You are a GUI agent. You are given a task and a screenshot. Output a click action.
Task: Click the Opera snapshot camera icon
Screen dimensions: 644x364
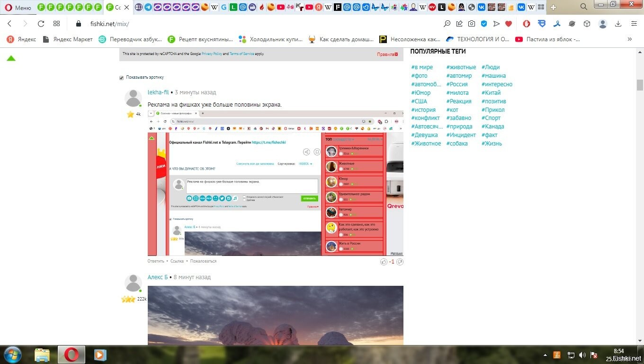coord(472,24)
